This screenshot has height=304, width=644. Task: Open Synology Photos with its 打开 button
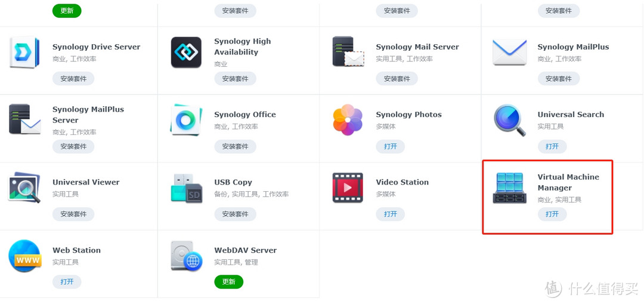390,146
